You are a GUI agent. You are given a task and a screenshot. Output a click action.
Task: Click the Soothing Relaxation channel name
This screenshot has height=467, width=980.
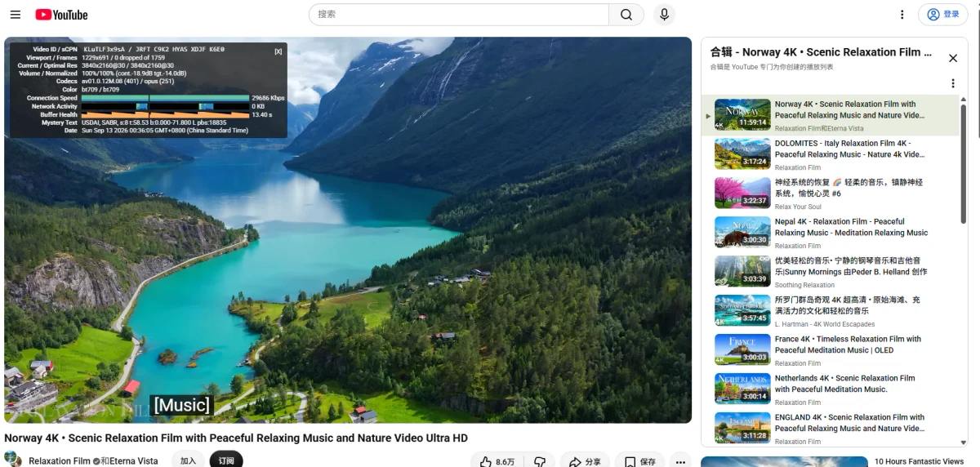coord(804,285)
